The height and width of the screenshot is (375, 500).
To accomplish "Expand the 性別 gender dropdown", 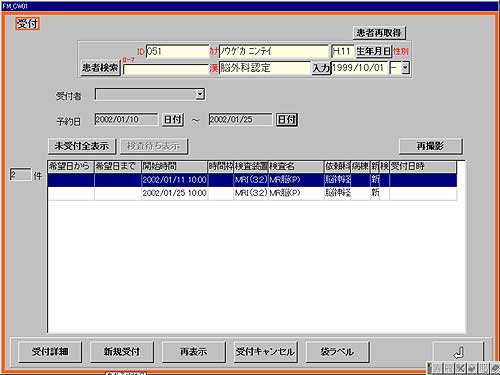I will click(405, 68).
